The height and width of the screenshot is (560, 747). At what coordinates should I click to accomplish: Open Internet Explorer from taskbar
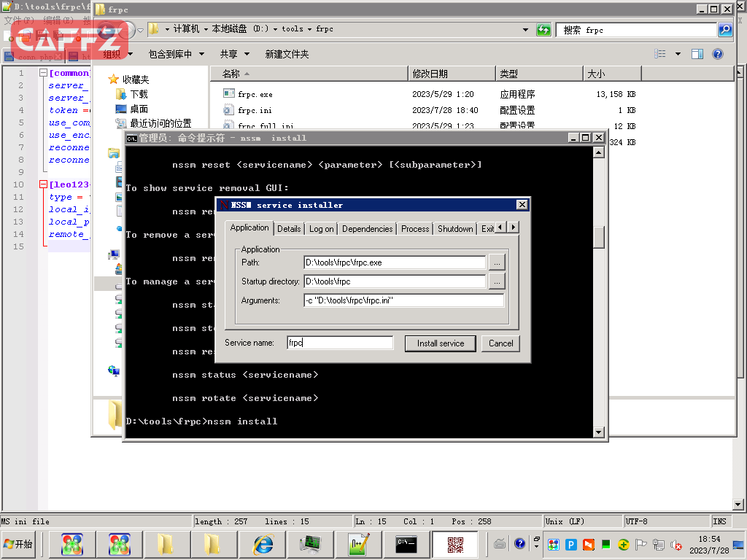point(262,544)
